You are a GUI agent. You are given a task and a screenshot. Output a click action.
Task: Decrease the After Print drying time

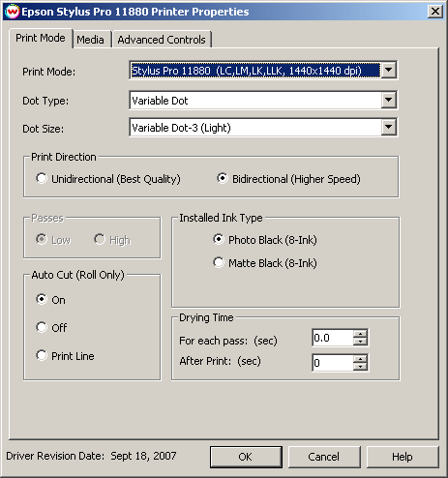[x=360, y=366]
